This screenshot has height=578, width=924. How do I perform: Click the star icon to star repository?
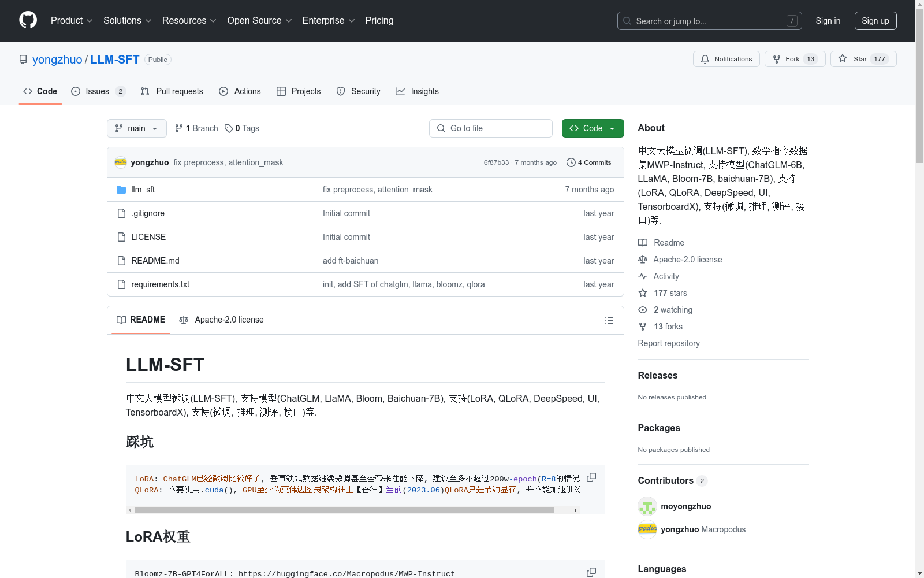pos(843,58)
